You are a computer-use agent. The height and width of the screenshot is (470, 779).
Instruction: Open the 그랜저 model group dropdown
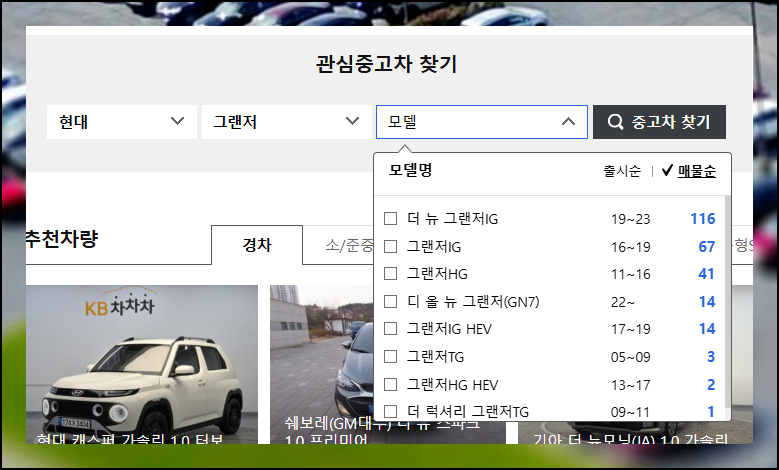(x=286, y=122)
